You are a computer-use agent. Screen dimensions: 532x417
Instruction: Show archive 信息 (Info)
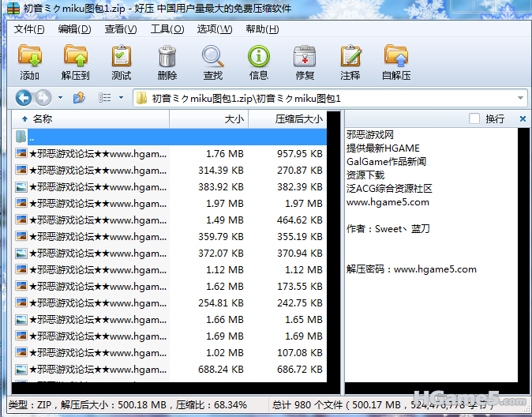259,56
